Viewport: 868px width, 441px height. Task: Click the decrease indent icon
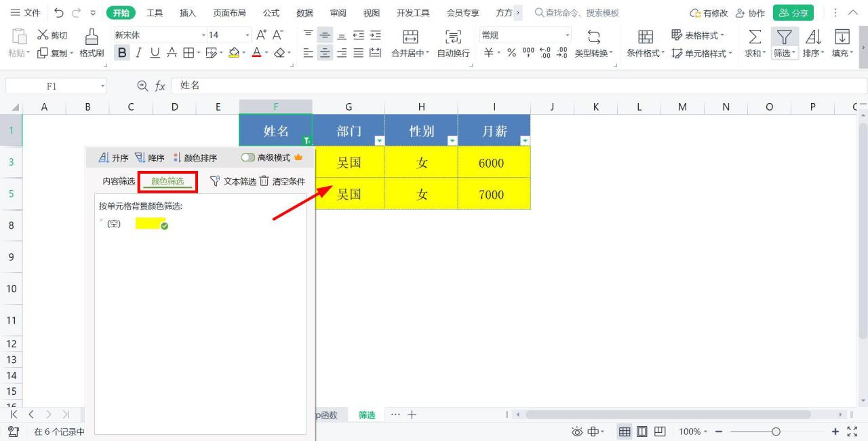click(x=358, y=35)
